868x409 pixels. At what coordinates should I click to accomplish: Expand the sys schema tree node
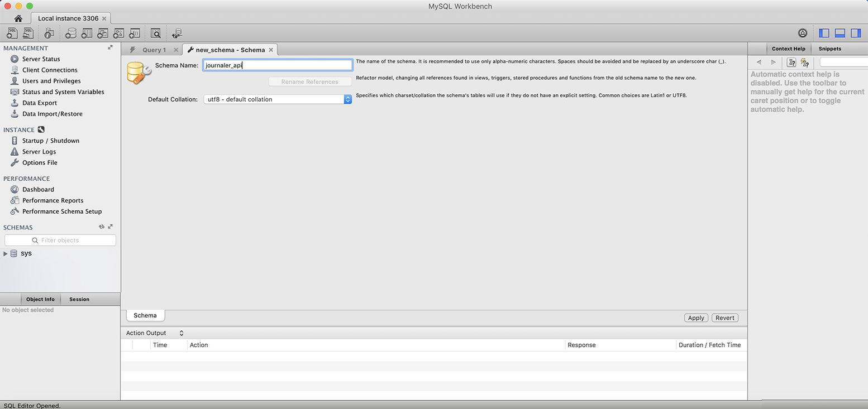tap(6, 253)
